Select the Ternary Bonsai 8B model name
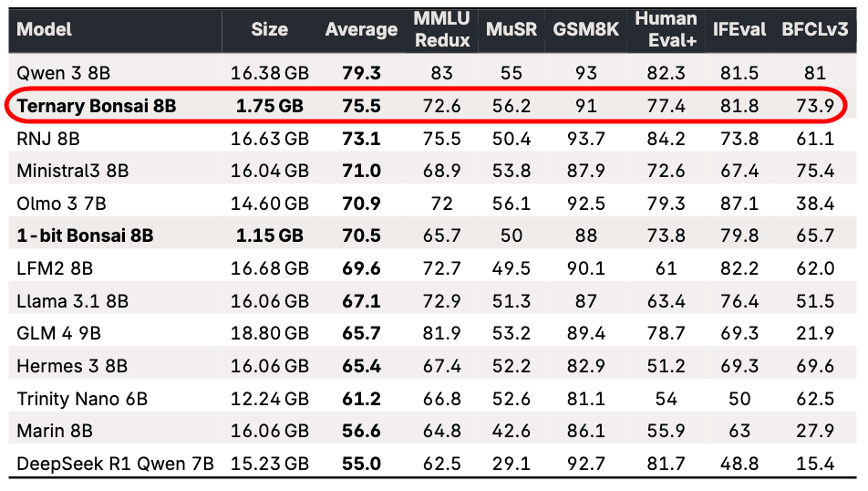Image resolution: width=868 pixels, height=491 pixels. tap(96, 106)
